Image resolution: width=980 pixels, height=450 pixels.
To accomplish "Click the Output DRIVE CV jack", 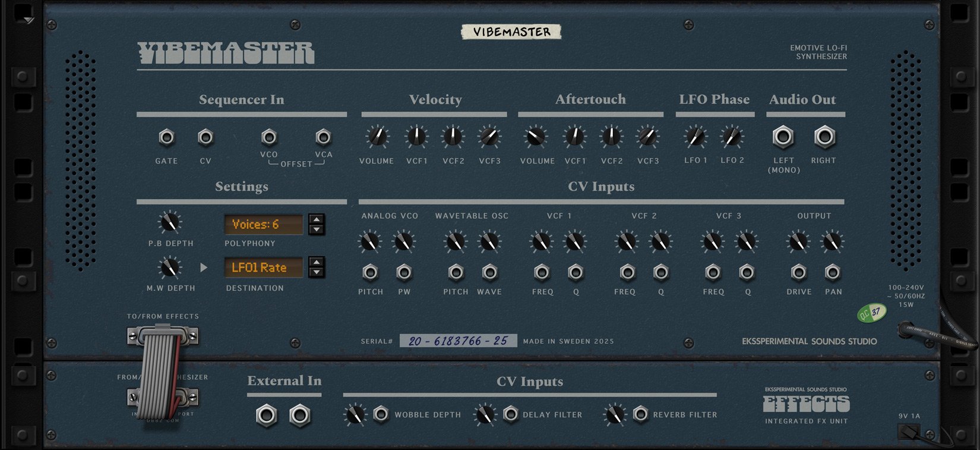I will tap(799, 272).
